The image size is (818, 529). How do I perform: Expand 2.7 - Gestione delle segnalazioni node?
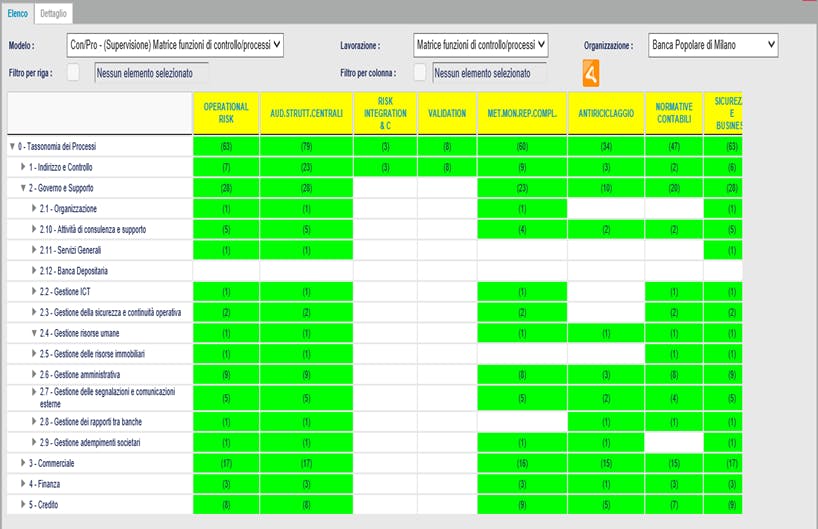point(34,391)
